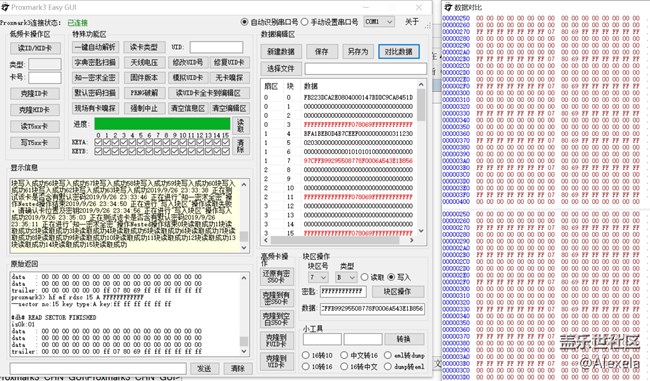Toggle KEYB checkbox for sector 0

click(98, 151)
